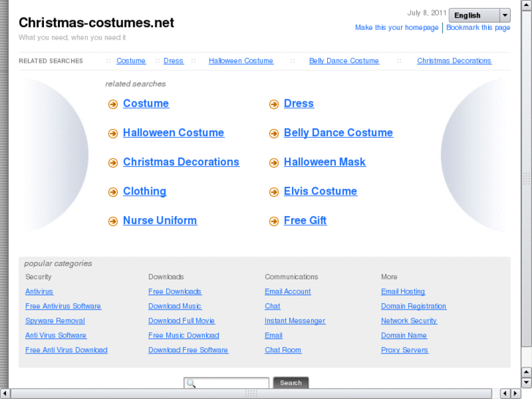The width and height of the screenshot is (532, 399).
Task: Click the vertical scrollbar down arrow at bottom
Action: [527, 382]
